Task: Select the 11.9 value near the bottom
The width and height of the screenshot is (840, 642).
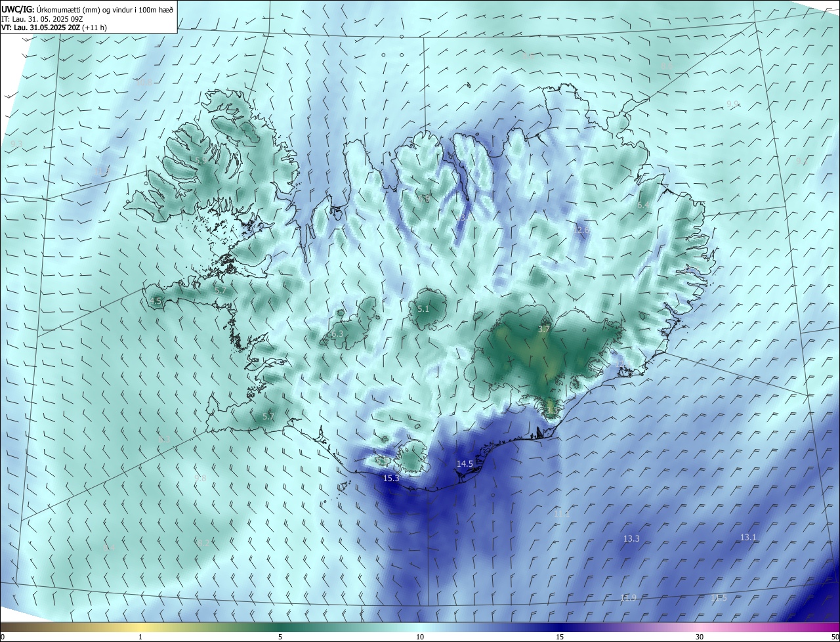Action: [628, 597]
